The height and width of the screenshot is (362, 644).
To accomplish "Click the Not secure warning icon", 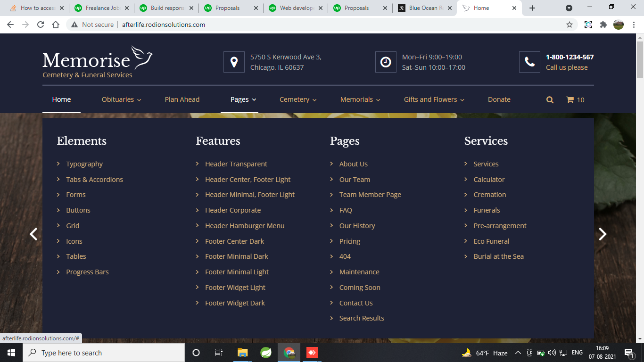I will click(75, 25).
